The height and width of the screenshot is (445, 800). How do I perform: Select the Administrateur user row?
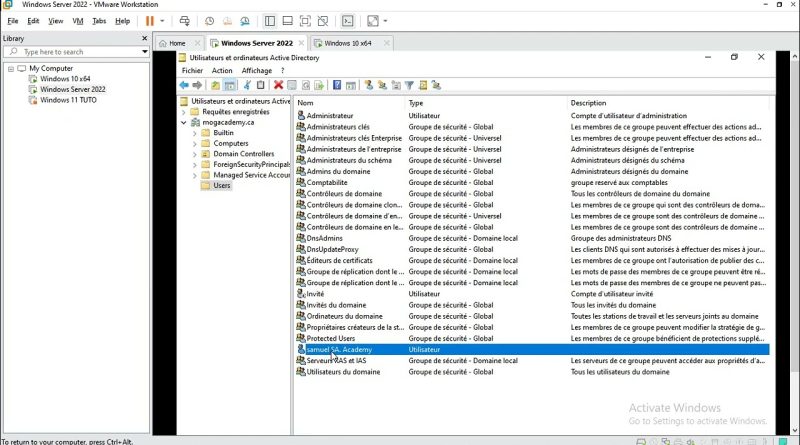pyautogui.click(x=533, y=116)
